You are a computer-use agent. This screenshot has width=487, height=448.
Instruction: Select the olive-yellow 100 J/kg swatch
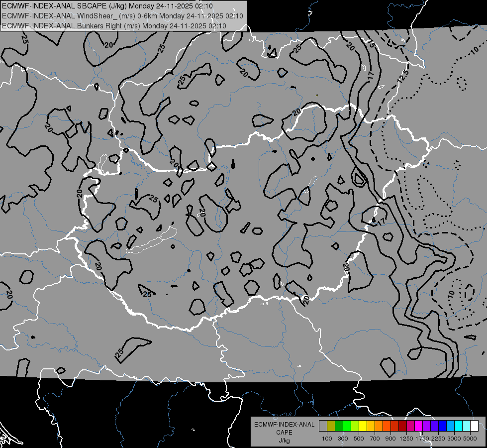pos(331,426)
